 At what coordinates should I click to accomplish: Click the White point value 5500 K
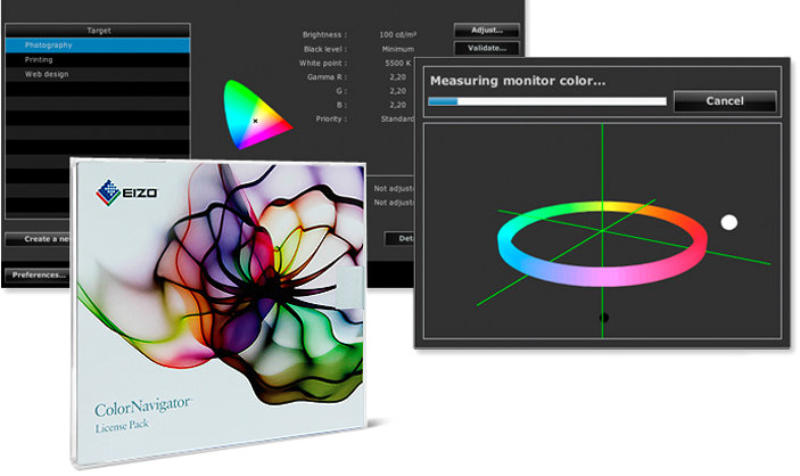coord(397,63)
